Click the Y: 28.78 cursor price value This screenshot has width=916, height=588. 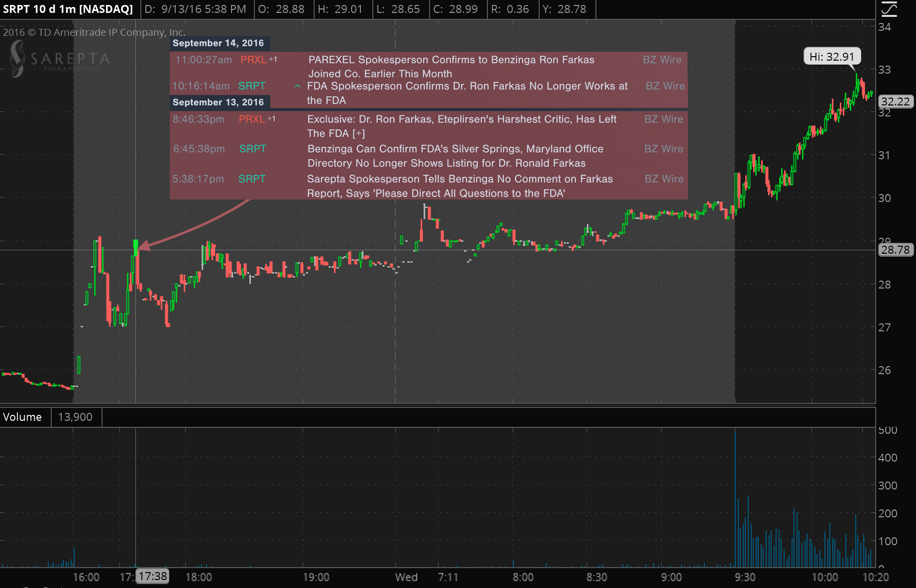point(565,9)
